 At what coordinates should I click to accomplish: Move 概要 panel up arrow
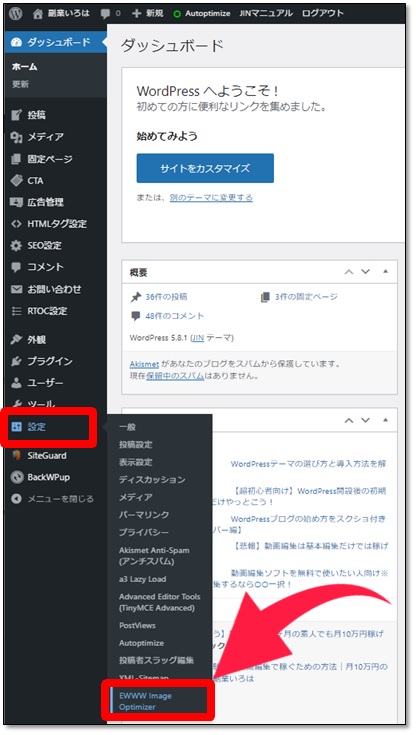(348, 272)
